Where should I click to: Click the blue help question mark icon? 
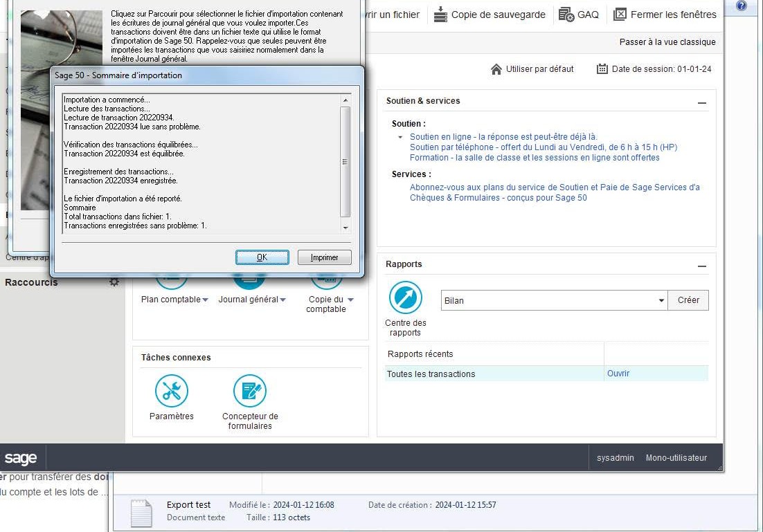(741, 6)
